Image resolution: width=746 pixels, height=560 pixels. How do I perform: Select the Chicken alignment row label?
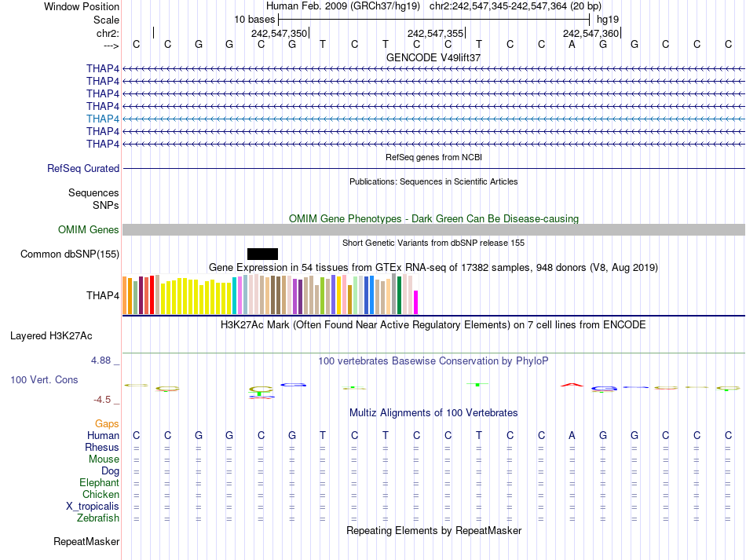pyautogui.click(x=101, y=494)
